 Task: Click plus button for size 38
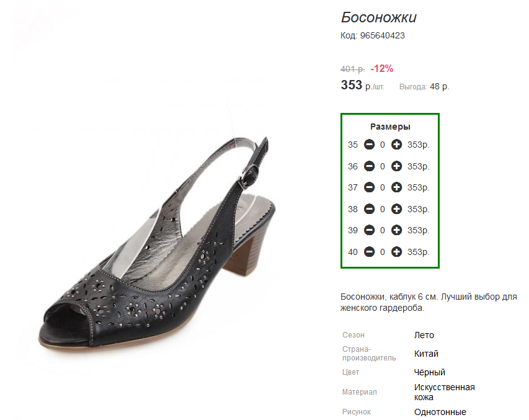[x=396, y=209]
